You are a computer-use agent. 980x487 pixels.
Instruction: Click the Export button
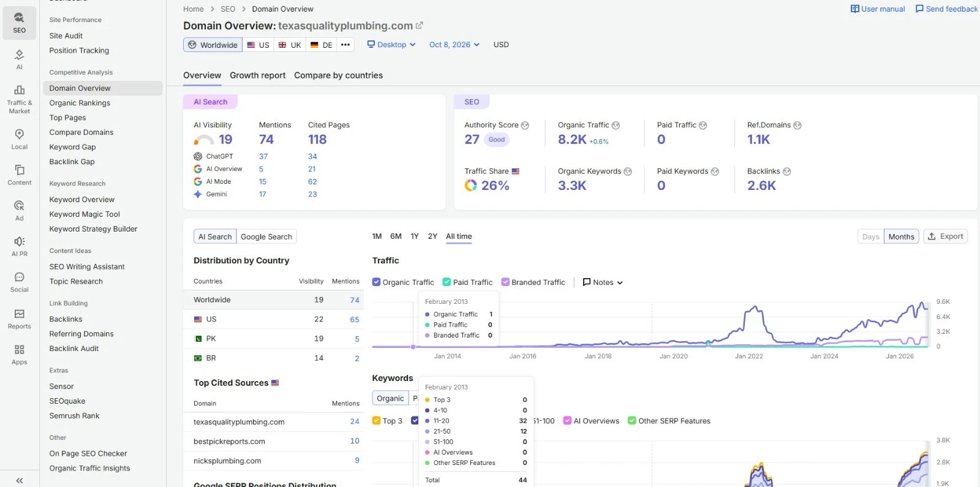pyautogui.click(x=946, y=236)
